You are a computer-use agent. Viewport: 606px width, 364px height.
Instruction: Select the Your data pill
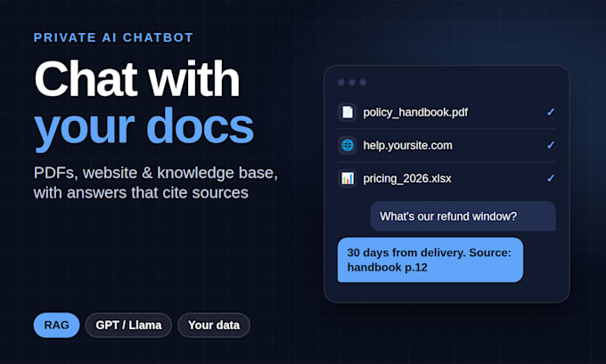click(x=214, y=325)
